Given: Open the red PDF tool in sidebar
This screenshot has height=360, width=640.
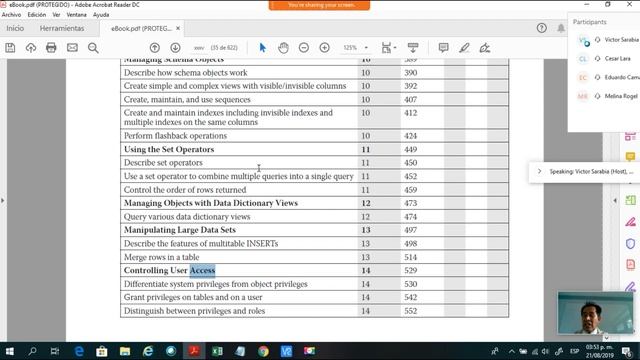Looking at the screenshot, I should [x=630, y=264].
